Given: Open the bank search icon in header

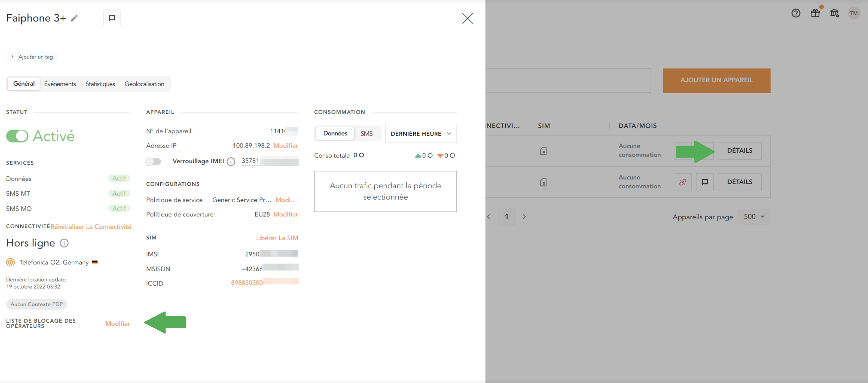Looking at the screenshot, I should tap(834, 13).
